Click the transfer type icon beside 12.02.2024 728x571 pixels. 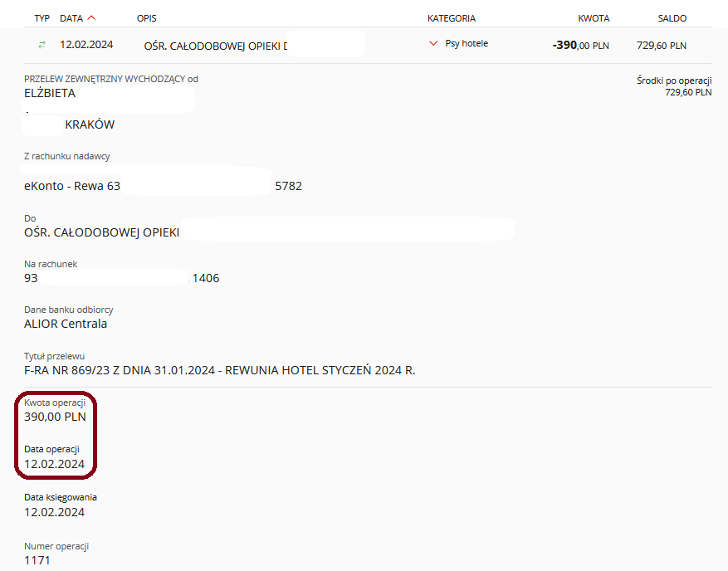tap(42, 45)
